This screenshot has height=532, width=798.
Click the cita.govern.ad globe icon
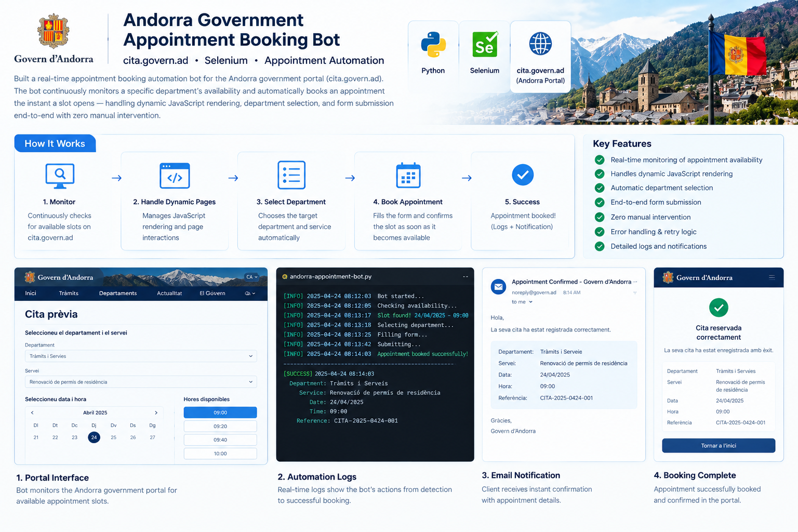point(540,44)
